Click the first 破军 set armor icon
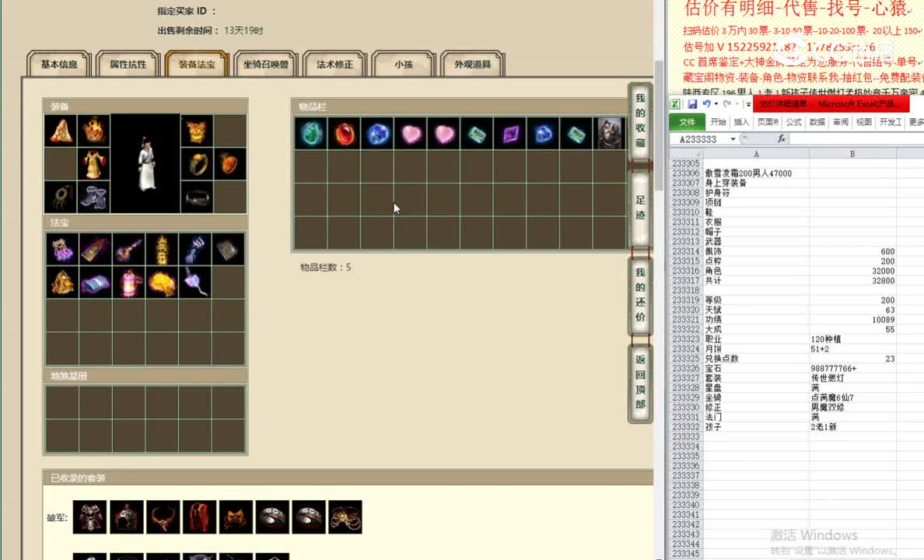Screen dimensions: 924x560 [89, 517]
